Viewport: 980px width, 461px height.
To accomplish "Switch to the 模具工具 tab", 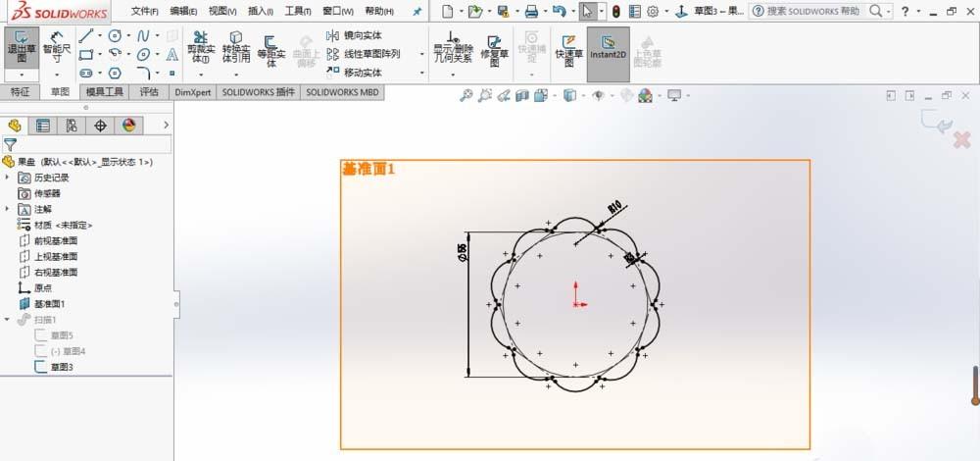I will 105,92.
